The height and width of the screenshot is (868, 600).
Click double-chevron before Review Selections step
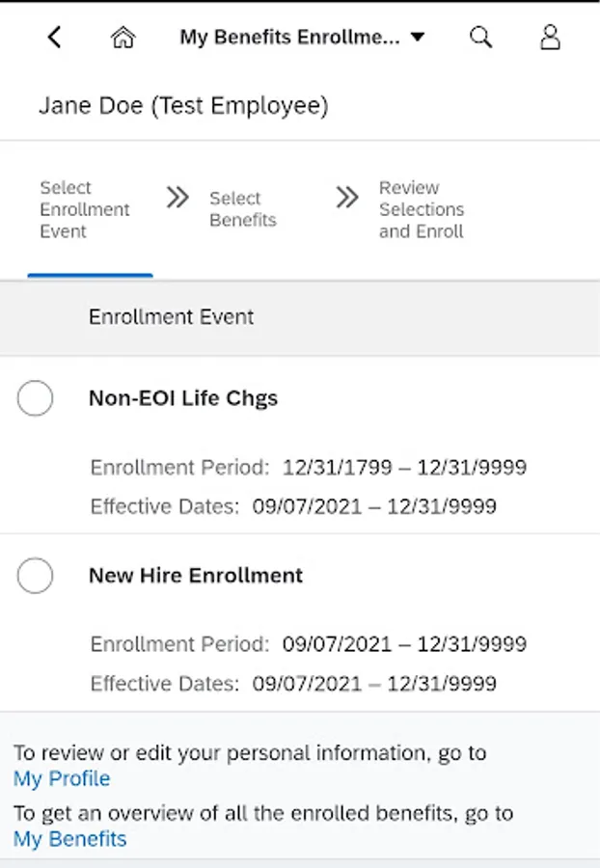coord(347,198)
